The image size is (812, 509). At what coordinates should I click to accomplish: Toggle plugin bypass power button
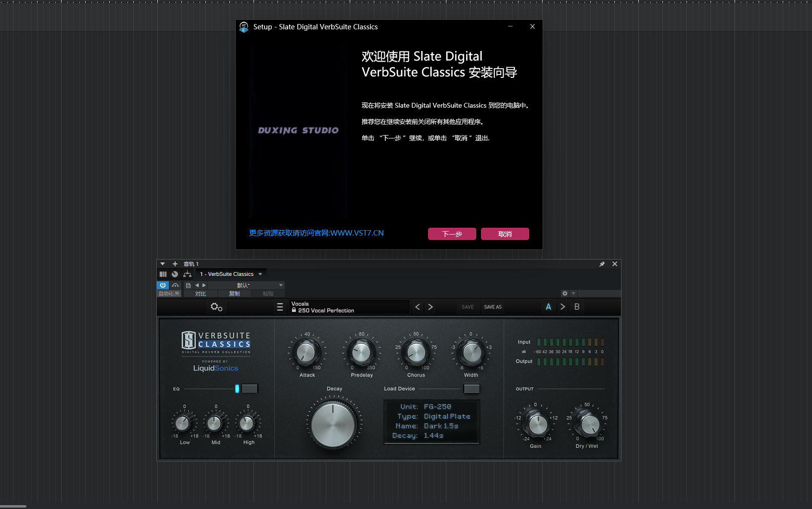tap(163, 285)
